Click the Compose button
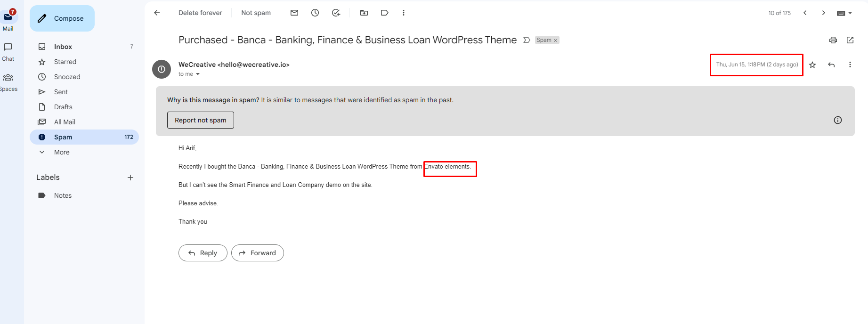The width and height of the screenshot is (868, 324). pyautogui.click(x=62, y=18)
